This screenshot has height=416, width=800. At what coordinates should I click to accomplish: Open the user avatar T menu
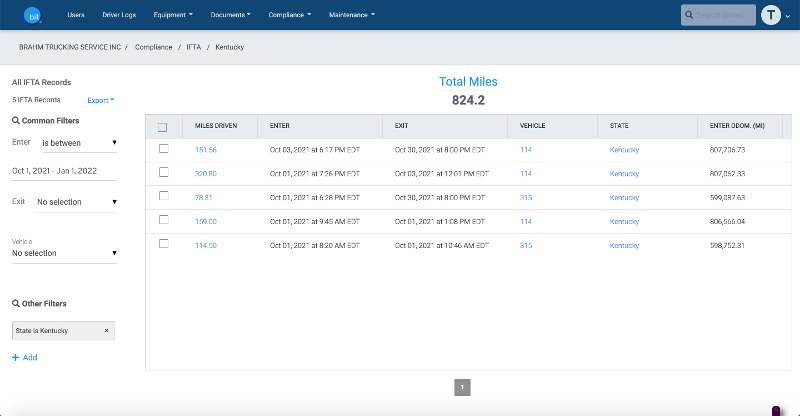pyautogui.click(x=770, y=15)
